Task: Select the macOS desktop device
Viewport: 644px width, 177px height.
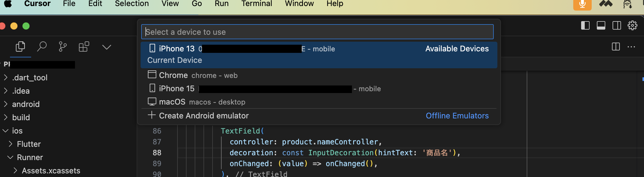Action: tap(319, 102)
